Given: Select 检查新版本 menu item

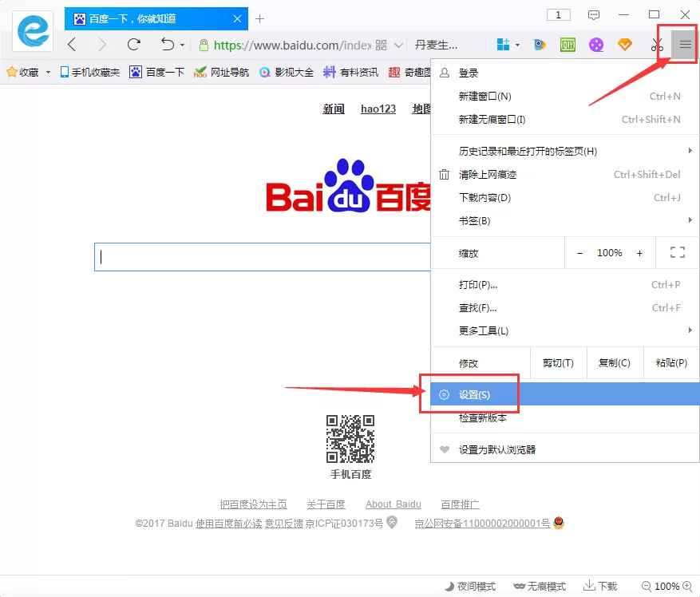Looking at the screenshot, I should [564, 418].
